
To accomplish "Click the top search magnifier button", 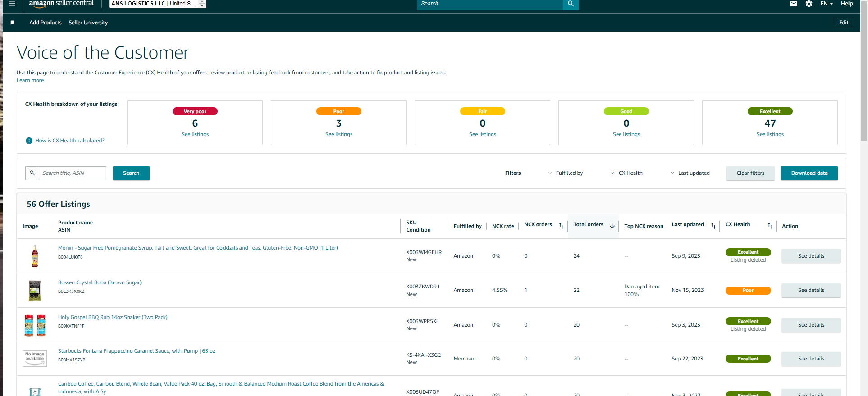I will coord(571,4).
